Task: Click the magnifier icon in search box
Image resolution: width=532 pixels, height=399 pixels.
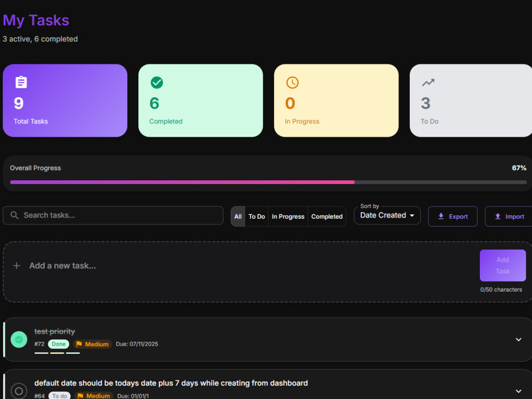Action: click(x=14, y=215)
